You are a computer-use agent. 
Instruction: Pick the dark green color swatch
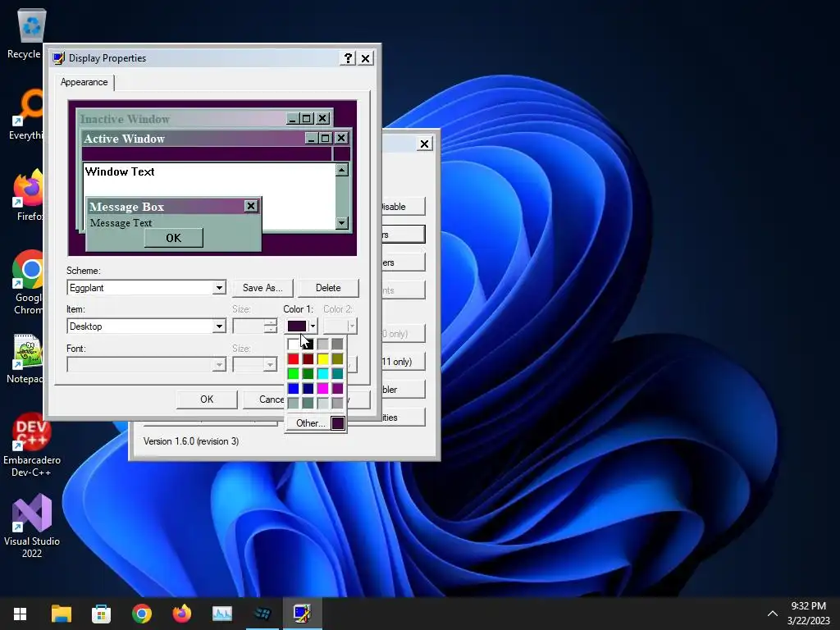(x=308, y=373)
